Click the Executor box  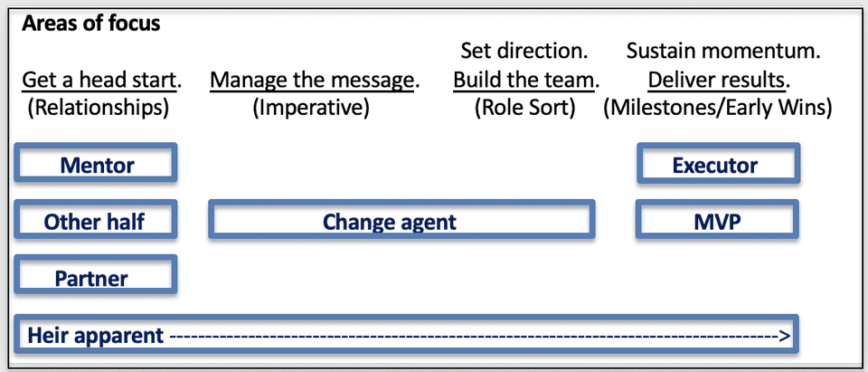click(717, 165)
